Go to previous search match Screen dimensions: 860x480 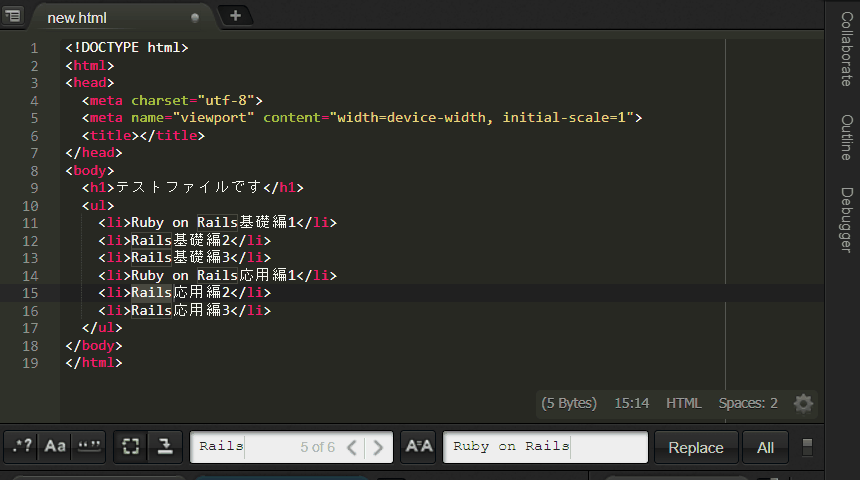pos(352,448)
